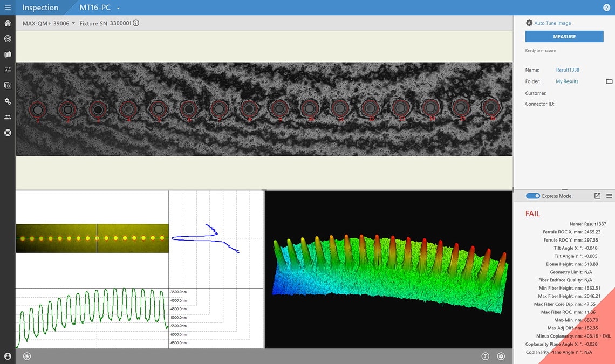Click Auto Tune Image link
This screenshot has width=615, height=364.
click(x=552, y=23)
